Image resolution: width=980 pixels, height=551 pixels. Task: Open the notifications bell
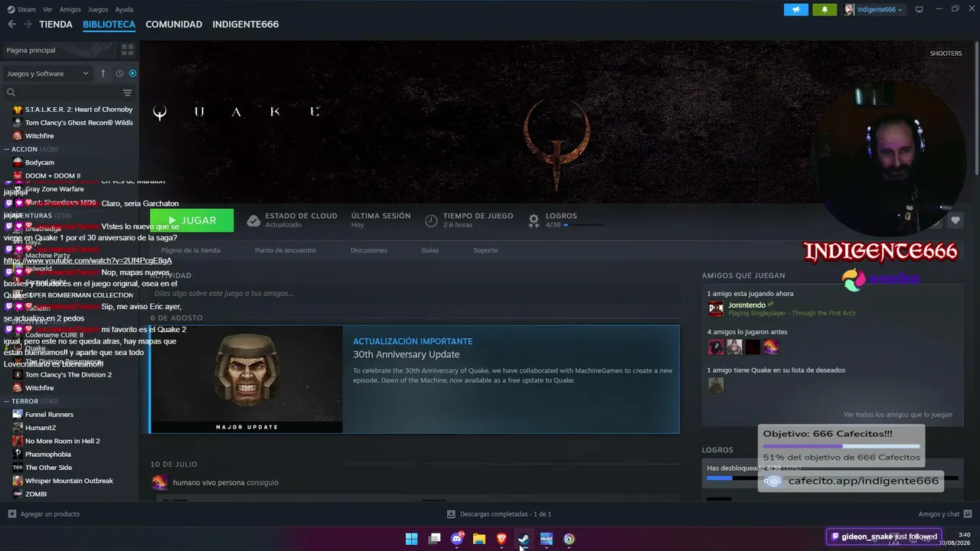[x=825, y=10]
